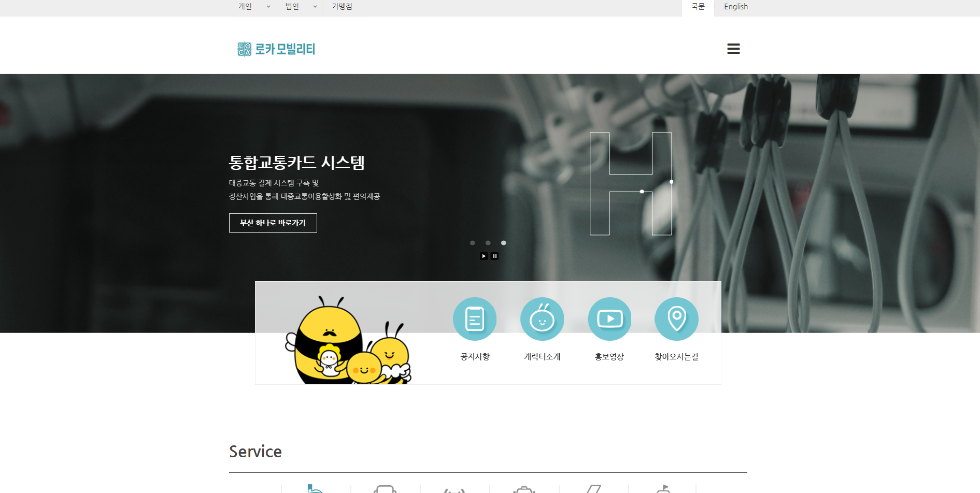Screen dimensions: 980x493
Task: Pause the banner slideshow
Action: click(494, 256)
